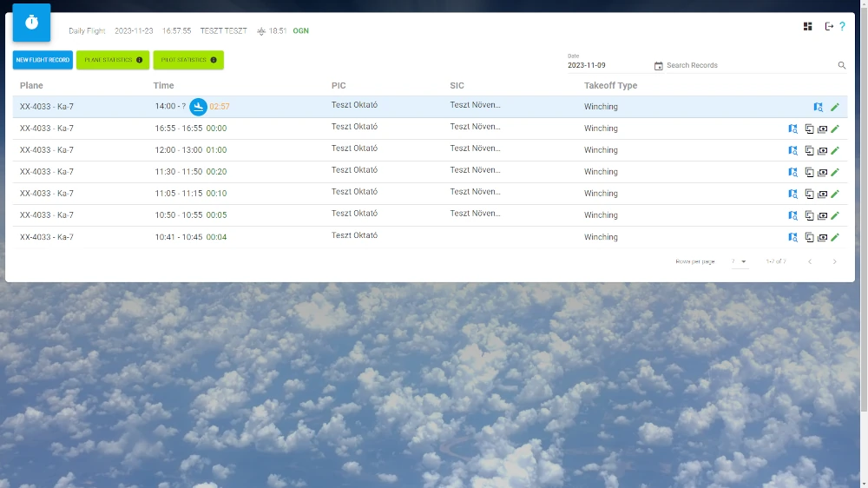Duplicate the 12:00 - 13:00 flight record
Image resolution: width=868 pixels, height=488 pixels.
809,150
